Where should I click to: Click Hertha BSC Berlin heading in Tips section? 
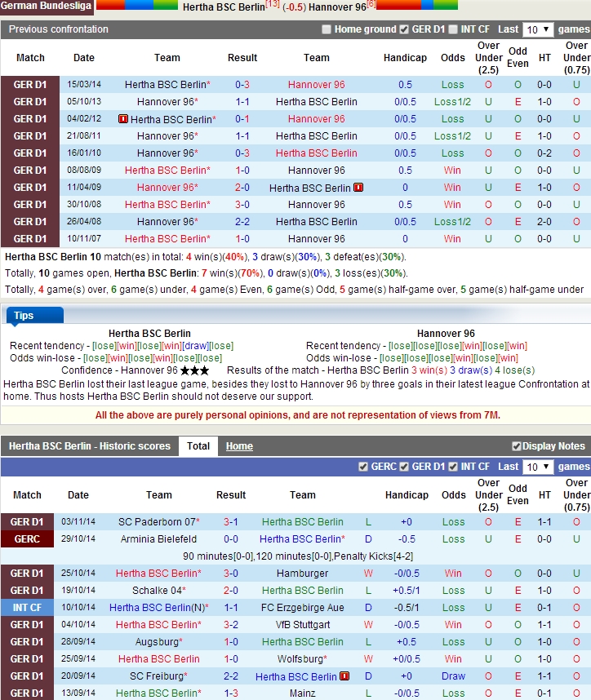pyautogui.click(x=149, y=334)
